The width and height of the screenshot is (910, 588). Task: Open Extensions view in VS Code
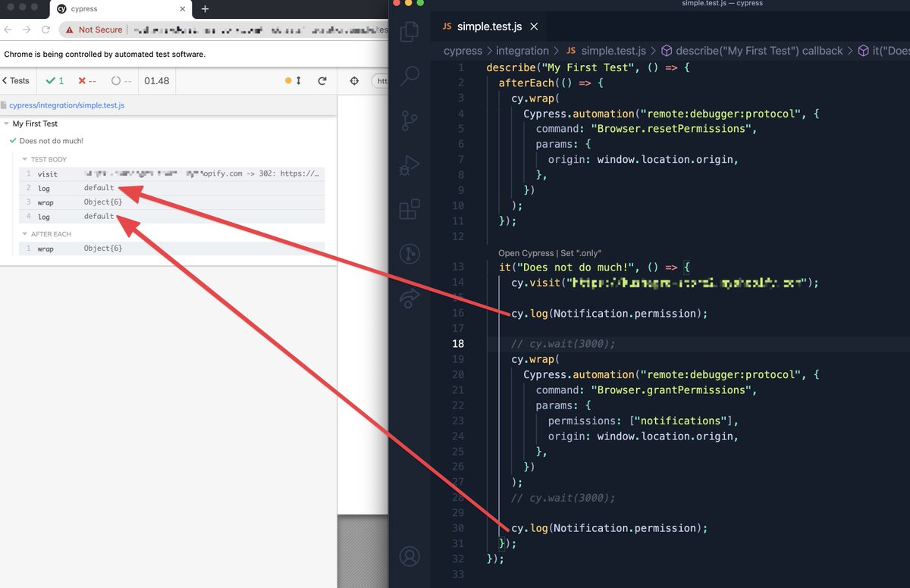coord(409,208)
